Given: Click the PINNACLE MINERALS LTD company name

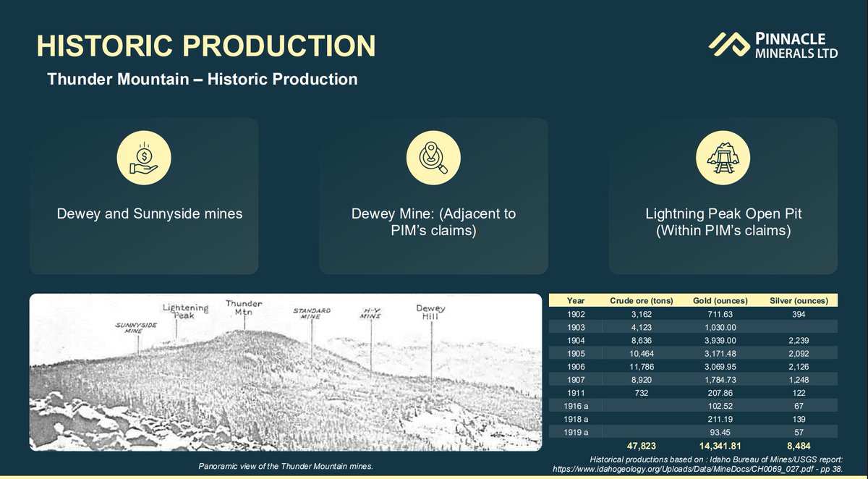Looking at the screenshot, I should point(795,45).
